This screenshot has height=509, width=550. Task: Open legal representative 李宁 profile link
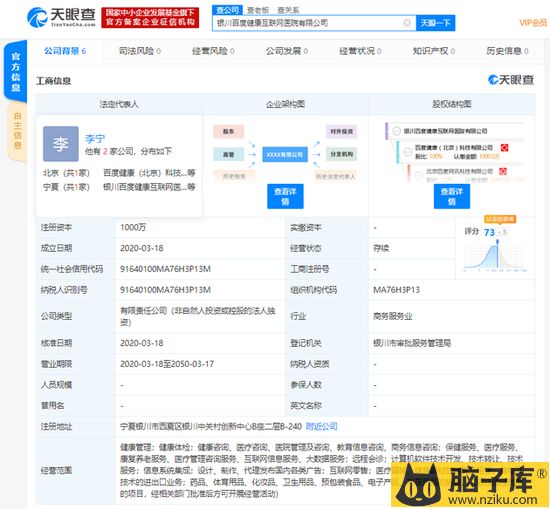tap(95, 139)
